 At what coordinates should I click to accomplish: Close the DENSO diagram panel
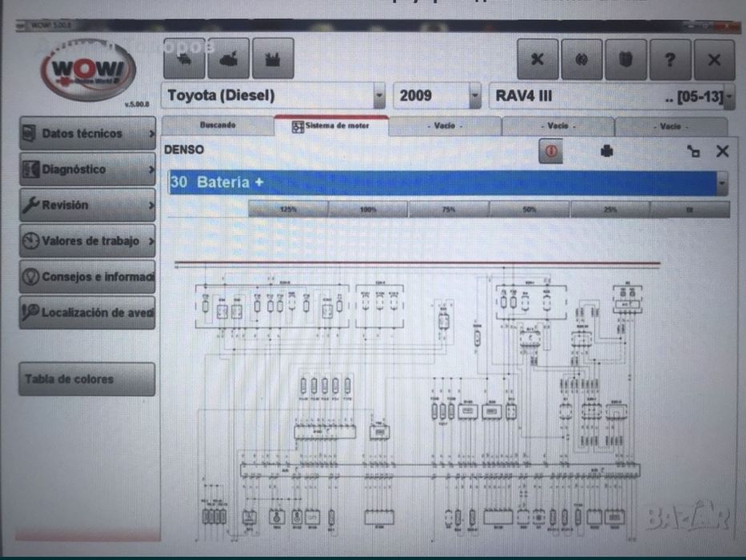click(722, 151)
